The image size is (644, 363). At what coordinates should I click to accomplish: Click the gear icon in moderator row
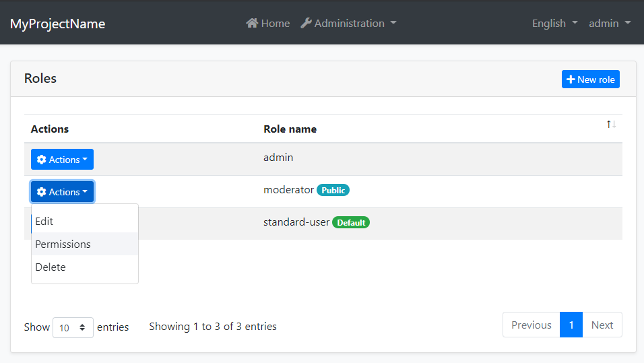(42, 192)
